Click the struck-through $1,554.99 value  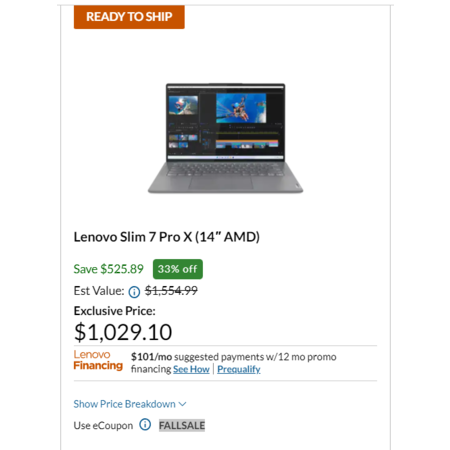pos(171,291)
